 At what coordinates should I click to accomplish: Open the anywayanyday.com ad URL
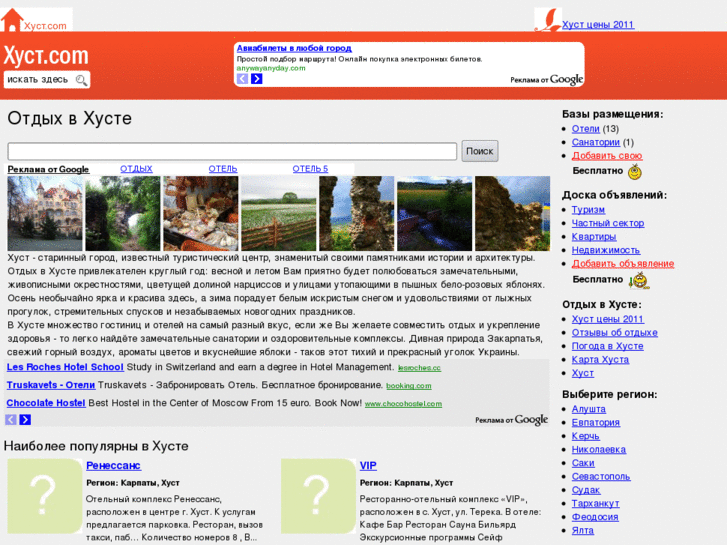pos(271,68)
